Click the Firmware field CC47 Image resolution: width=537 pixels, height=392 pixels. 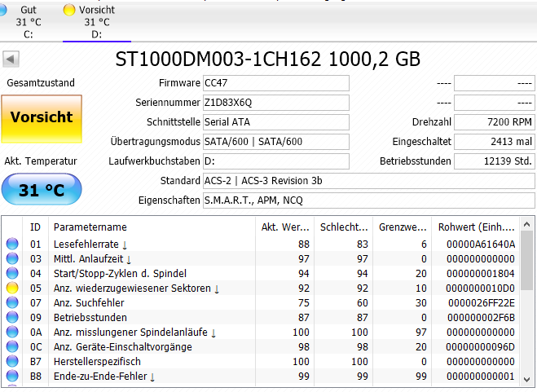click(276, 83)
